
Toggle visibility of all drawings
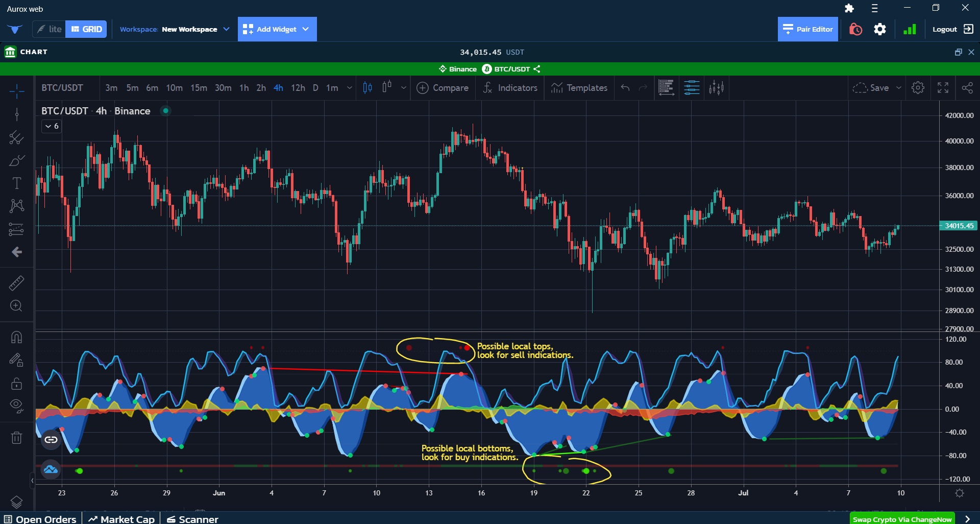pos(16,406)
